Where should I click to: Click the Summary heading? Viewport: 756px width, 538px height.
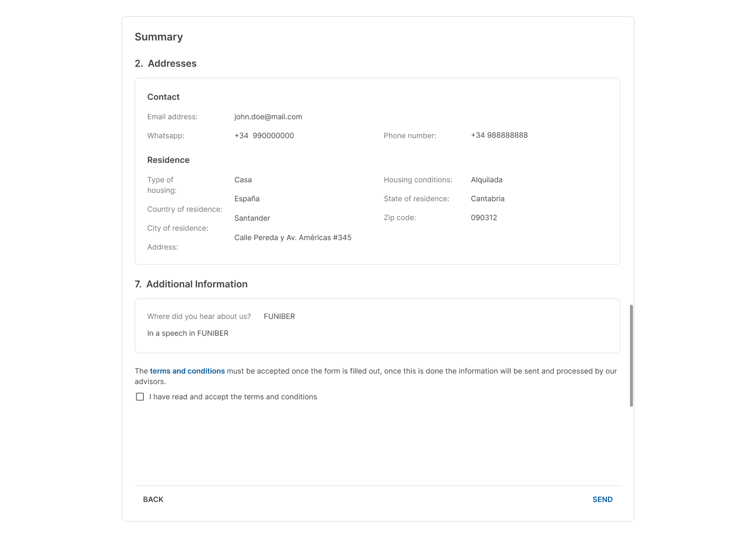pyautogui.click(x=159, y=37)
